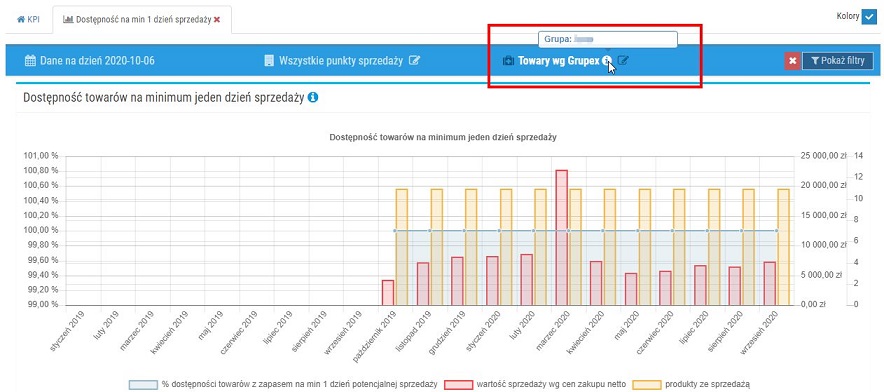Click the briefcase icon beside Towary wg Grupex
Viewport: 884px width, 392px height.
508,60
